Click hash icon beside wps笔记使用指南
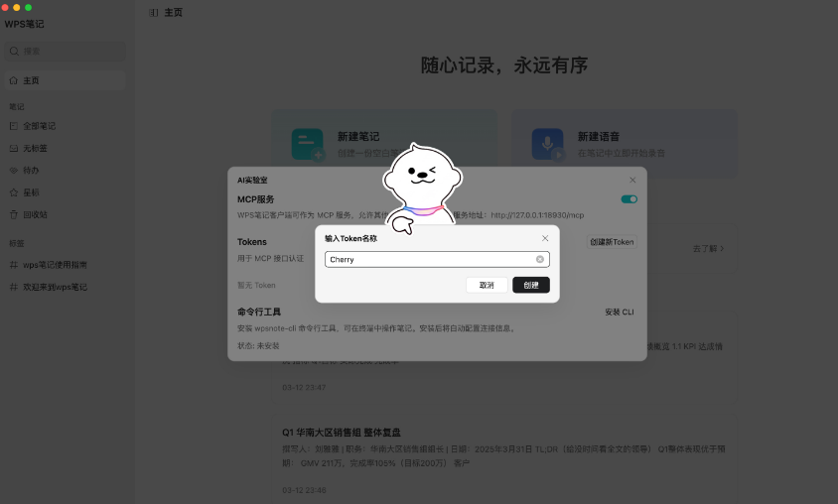Image resolution: width=838 pixels, height=504 pixels. click(13, 265)
